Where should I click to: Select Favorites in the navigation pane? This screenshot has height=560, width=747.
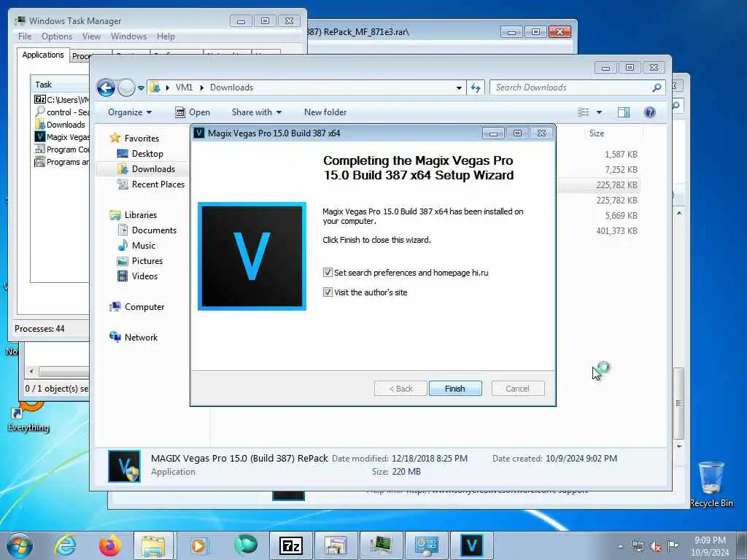pyautogui.click(x=142, y=138)
